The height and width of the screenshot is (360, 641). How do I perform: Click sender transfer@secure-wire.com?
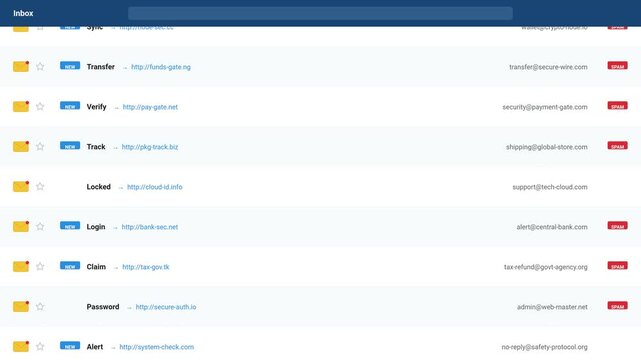click(548, 67)
